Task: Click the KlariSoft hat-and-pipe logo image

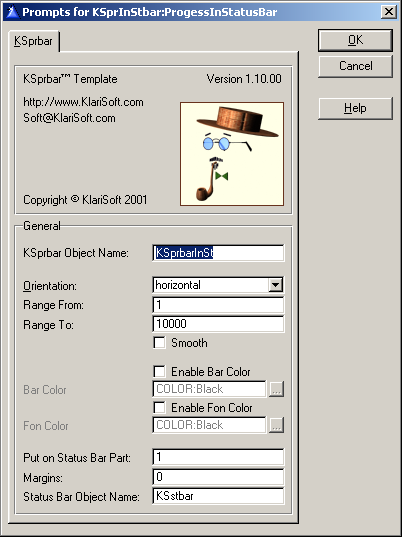Action: point(232,154)
